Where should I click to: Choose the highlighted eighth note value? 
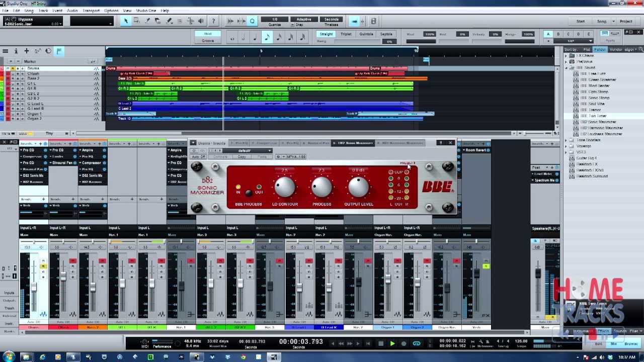point(267,37)
